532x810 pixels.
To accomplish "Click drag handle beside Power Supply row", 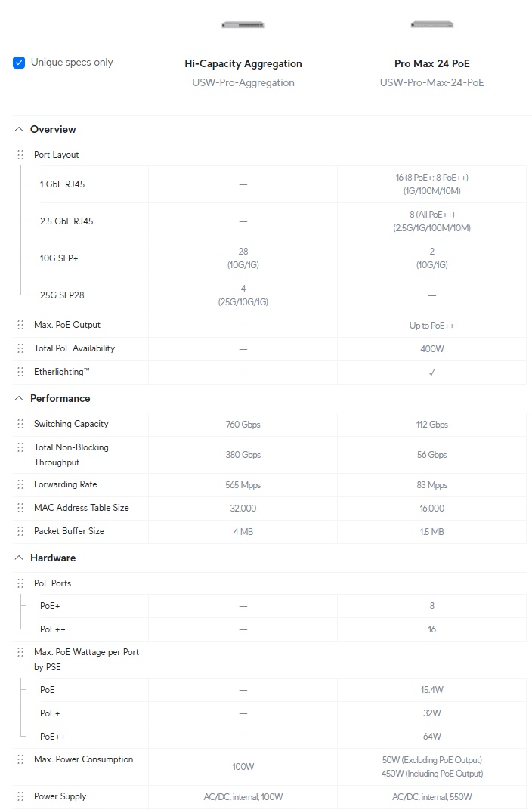I will (x=20, y=796).
